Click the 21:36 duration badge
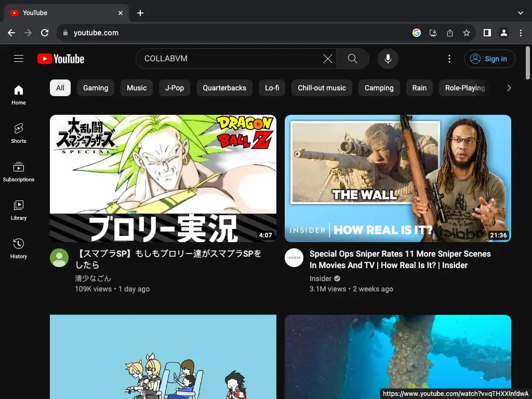The width and height of the screenshot is (532, 399). (498, 235)
